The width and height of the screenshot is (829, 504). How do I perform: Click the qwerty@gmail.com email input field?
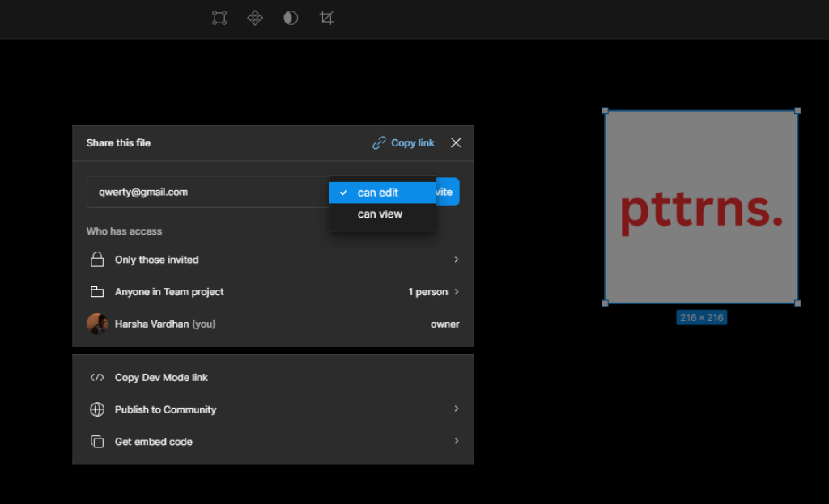click(x=202, y=192)
